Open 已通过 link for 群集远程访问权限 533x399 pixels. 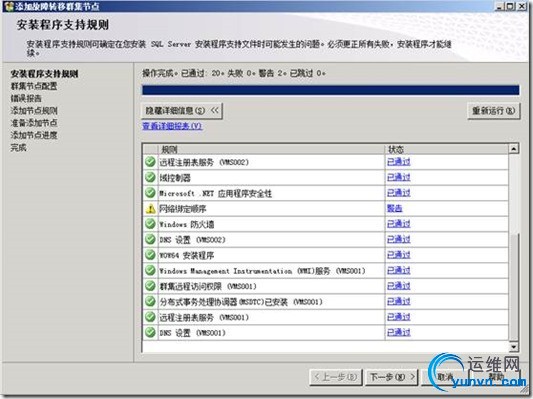coord(399,286)
